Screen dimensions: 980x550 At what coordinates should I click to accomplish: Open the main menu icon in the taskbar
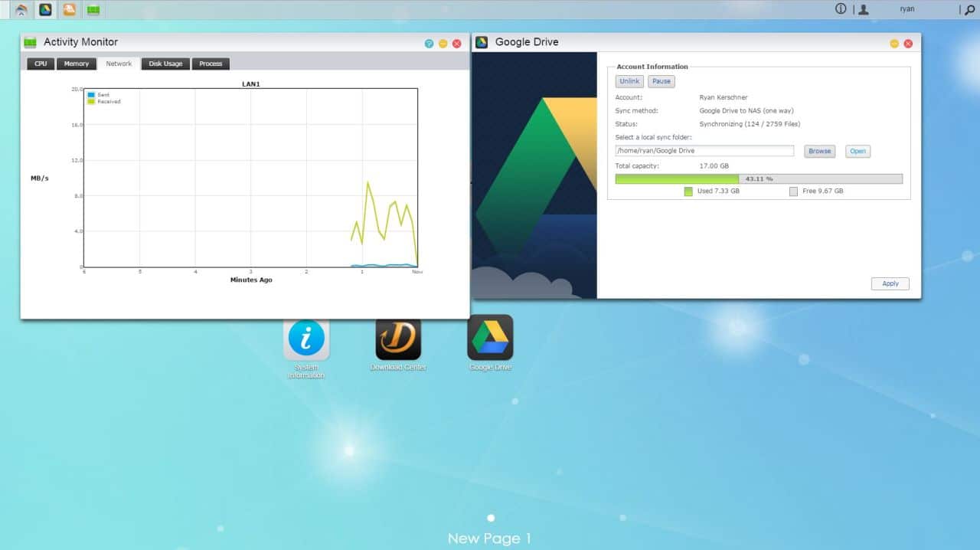(21, 10)
